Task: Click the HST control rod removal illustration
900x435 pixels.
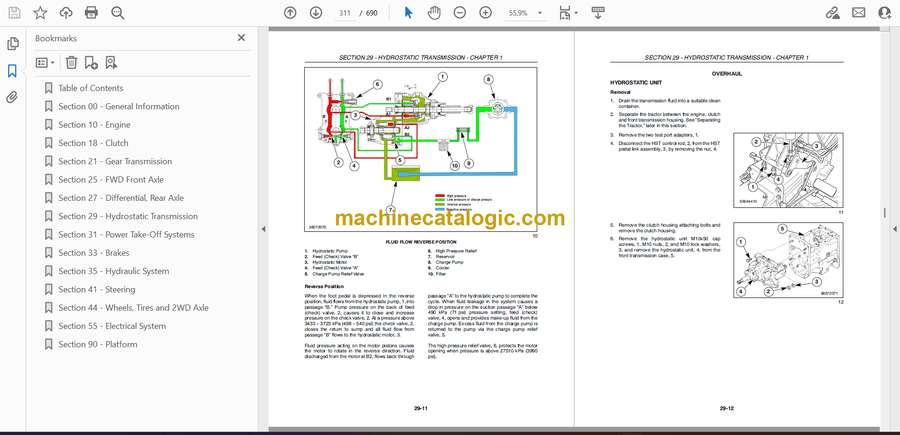Action: coord(788,170)
